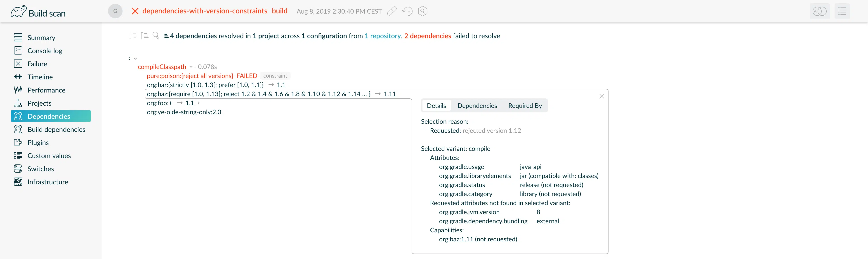This screenshot has width=868, height=259.
Task: Switch to the Dependencies tab in details panel
Action: (477, 106)
